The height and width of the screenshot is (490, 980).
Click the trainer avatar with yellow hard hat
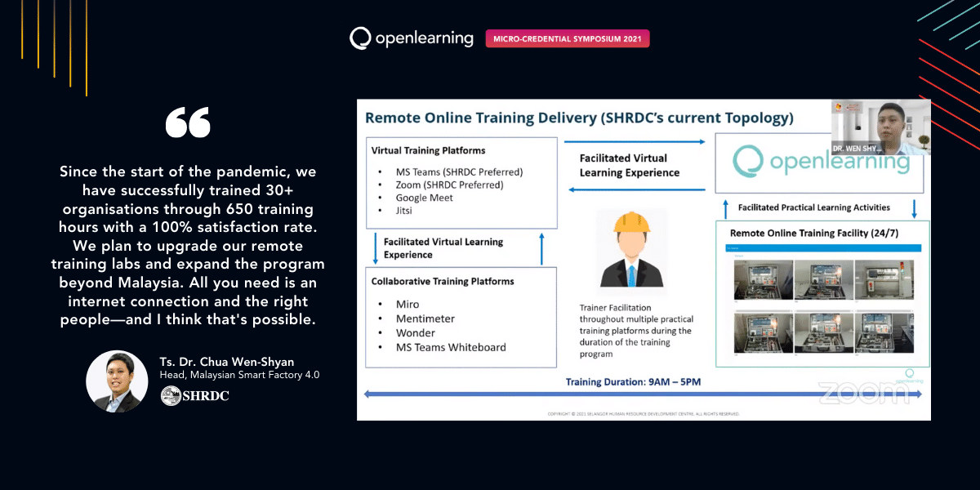(628, 248)
